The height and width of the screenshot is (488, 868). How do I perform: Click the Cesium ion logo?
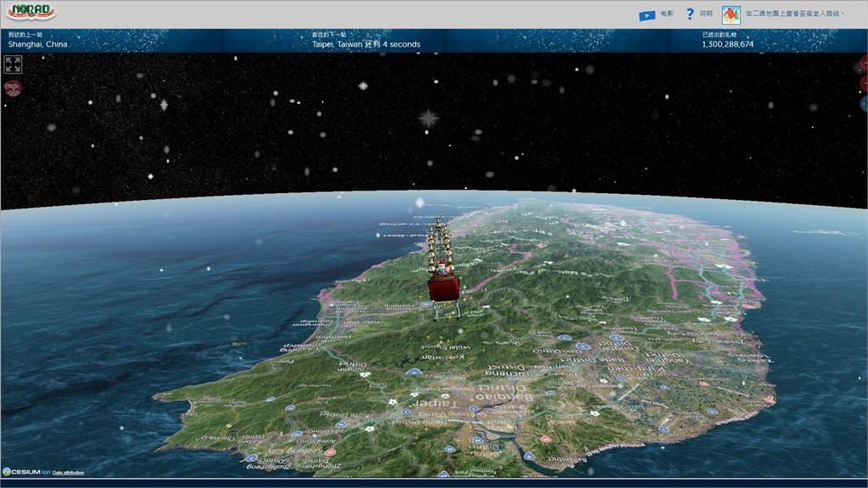[25, 472]
